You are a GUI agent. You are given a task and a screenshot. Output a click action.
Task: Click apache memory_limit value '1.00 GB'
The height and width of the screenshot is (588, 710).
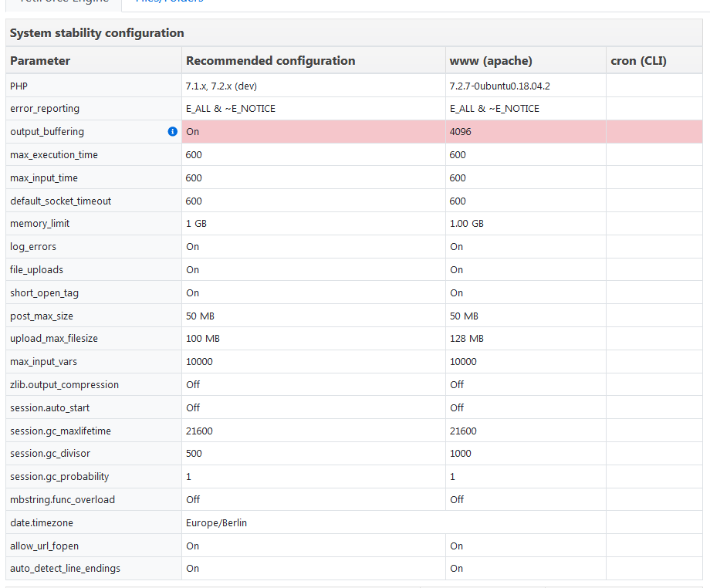coord(467,224)
